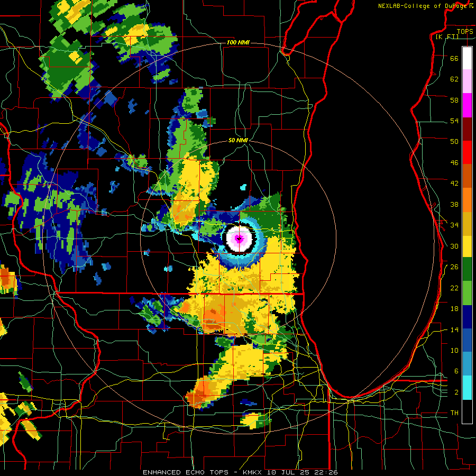Click the light green legend swatch
The image size is (476, 476).
(x=467, y=293)
